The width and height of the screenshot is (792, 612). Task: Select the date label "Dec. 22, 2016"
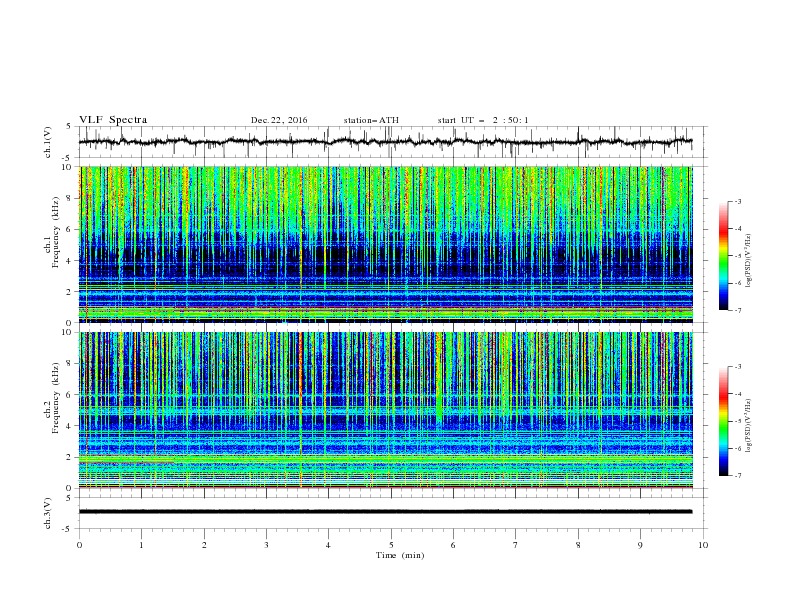coord(279,120)
